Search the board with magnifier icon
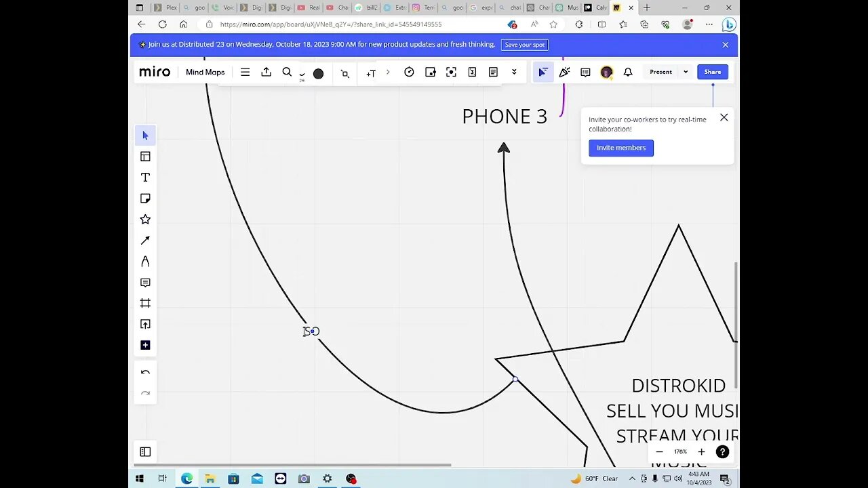868x488 pixels. point(287,73)
